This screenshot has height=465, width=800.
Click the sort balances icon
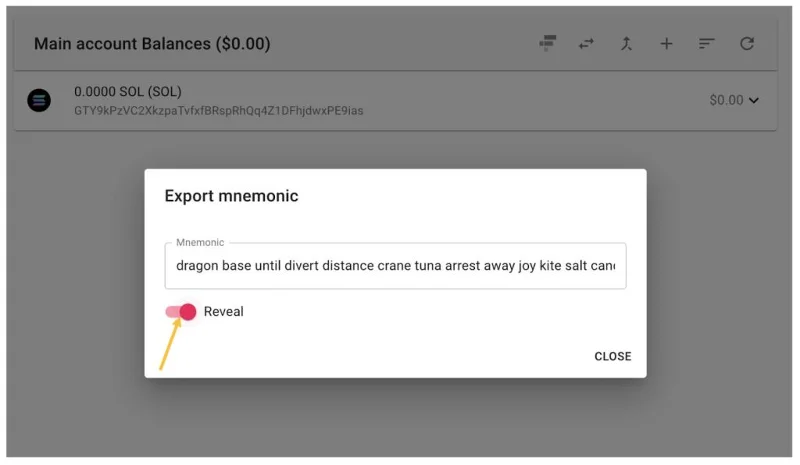706,43
